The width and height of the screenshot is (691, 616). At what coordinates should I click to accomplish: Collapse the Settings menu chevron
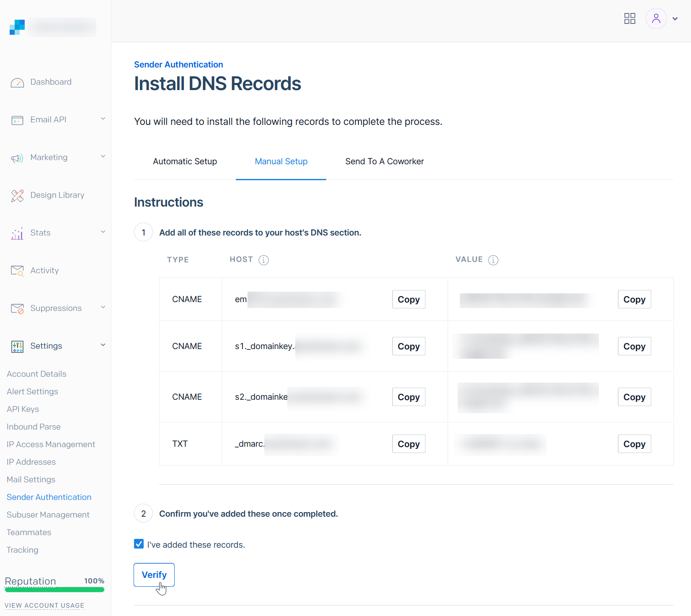tap(103, 345)
